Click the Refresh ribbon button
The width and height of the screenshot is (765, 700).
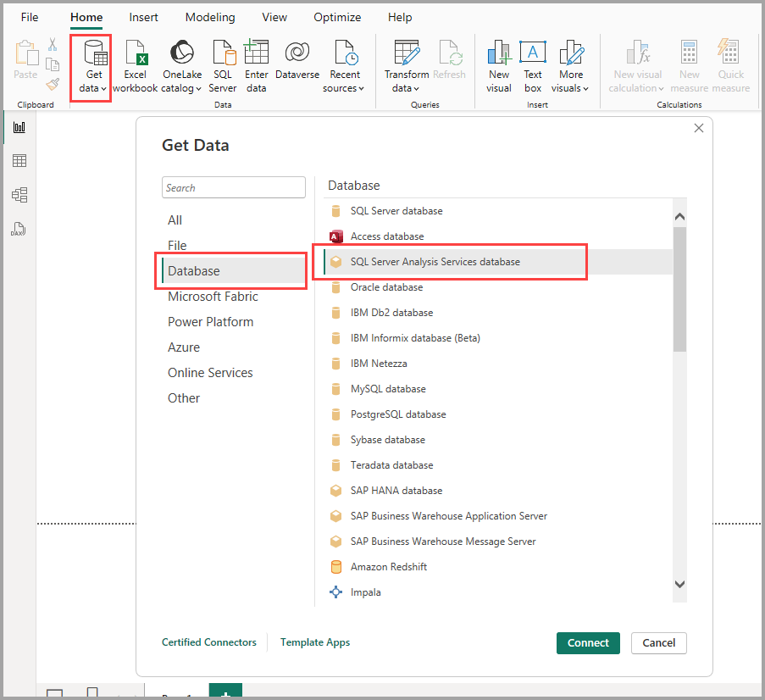click(449, 61)
